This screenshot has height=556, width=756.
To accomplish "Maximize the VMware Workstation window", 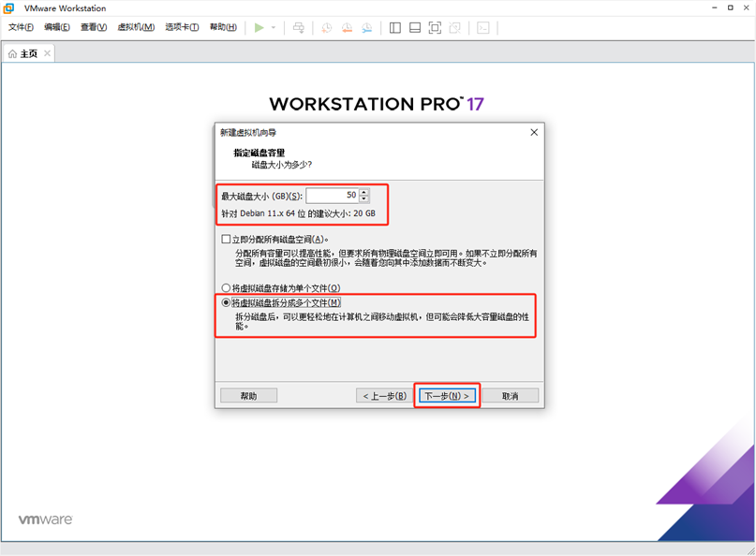I will point(731,7).
